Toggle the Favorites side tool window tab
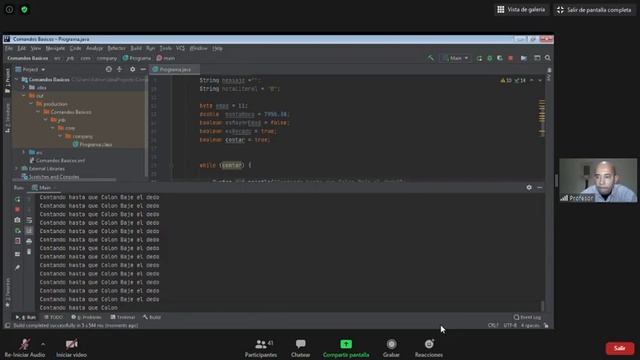Screen dimensions: 640x360 7,293
